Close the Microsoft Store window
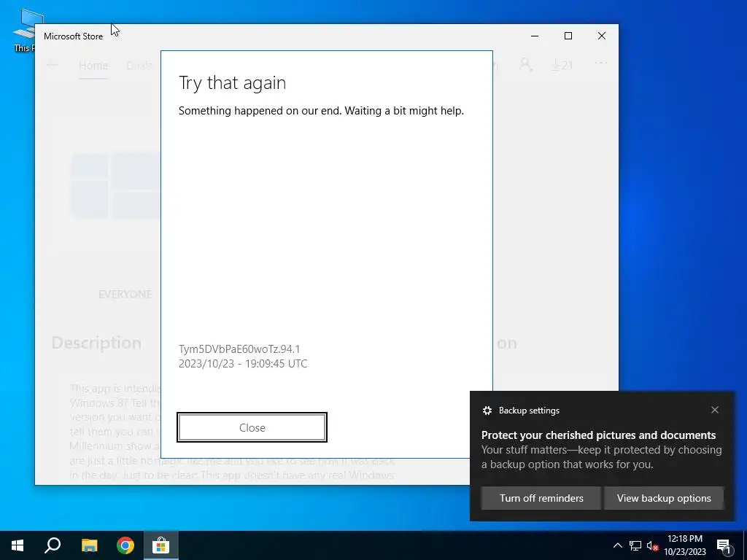The width and height of the screenshot is (747, 560). tap(602, 36)
